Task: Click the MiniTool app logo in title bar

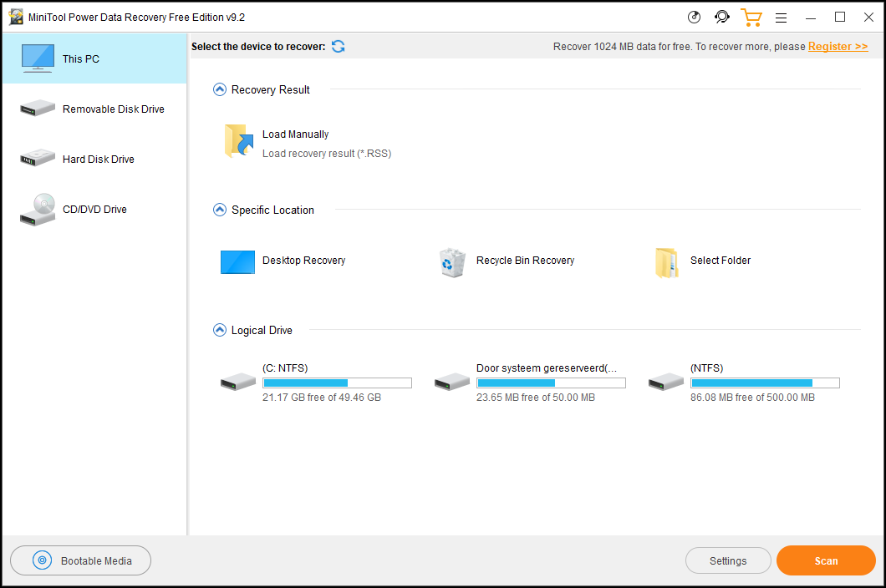Action: tap(16, 17)
